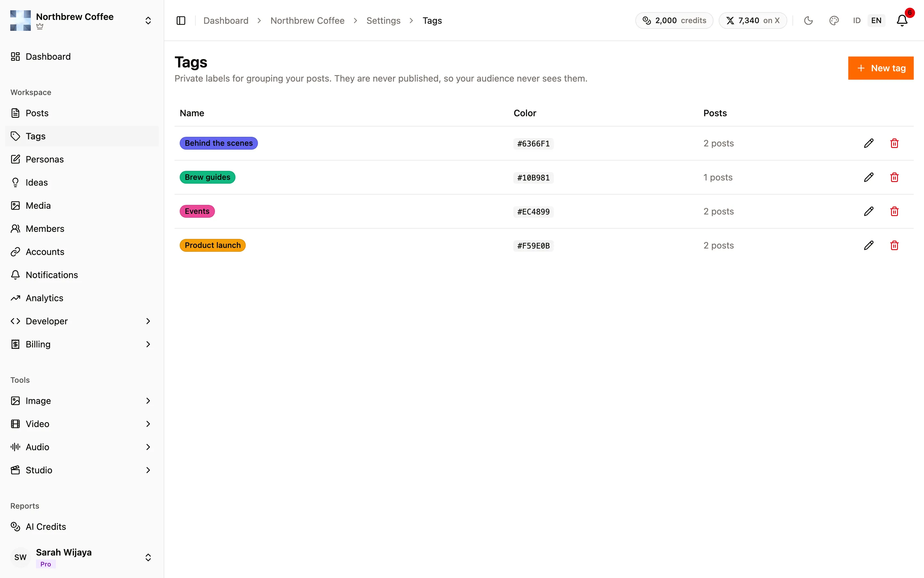Open Sarah Wijaya user menu
Screen dimensions: 924x578
pos(82,557)
